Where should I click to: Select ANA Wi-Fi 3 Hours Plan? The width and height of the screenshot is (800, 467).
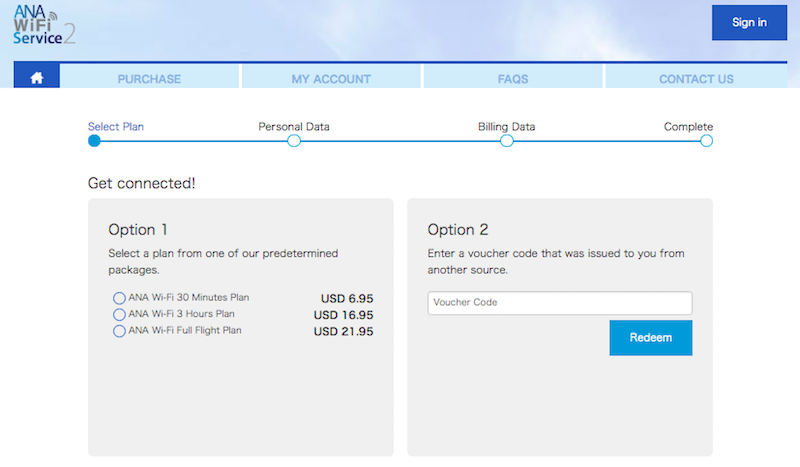pyautogui.click(x=119, y=314)
